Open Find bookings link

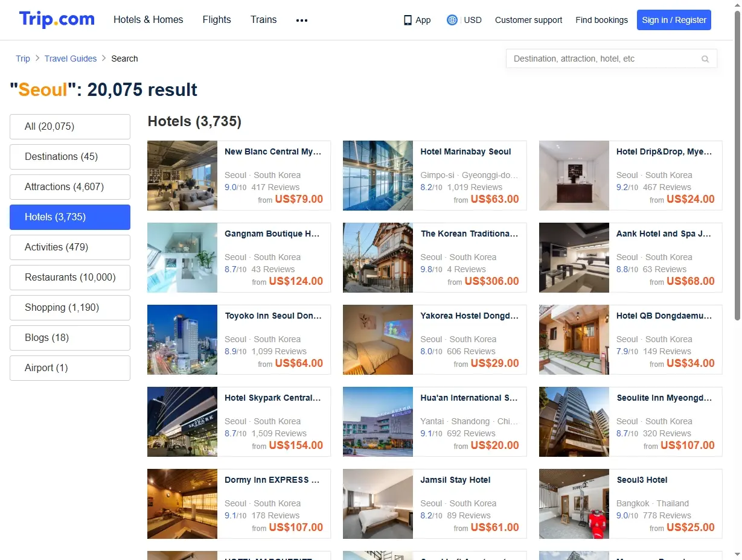point(601,20)
